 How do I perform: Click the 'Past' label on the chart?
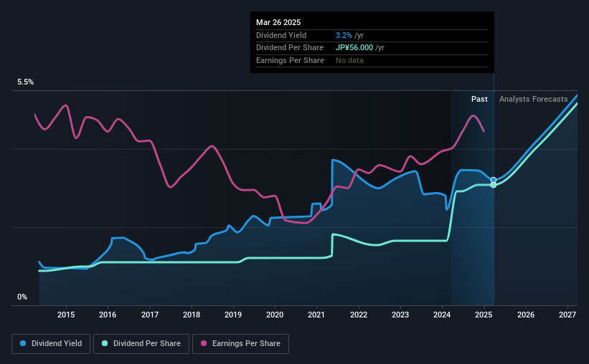coord(479,99)
